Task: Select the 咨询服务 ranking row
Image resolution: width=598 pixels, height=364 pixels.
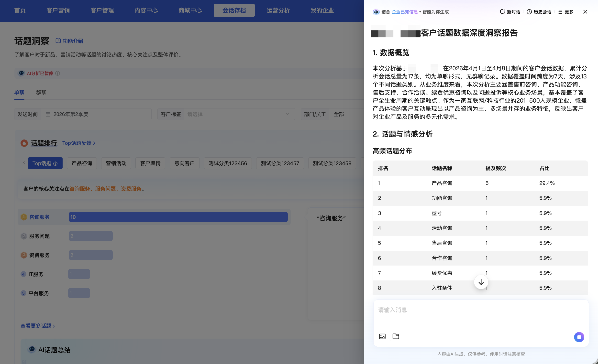Action: (x=154, y=217)
